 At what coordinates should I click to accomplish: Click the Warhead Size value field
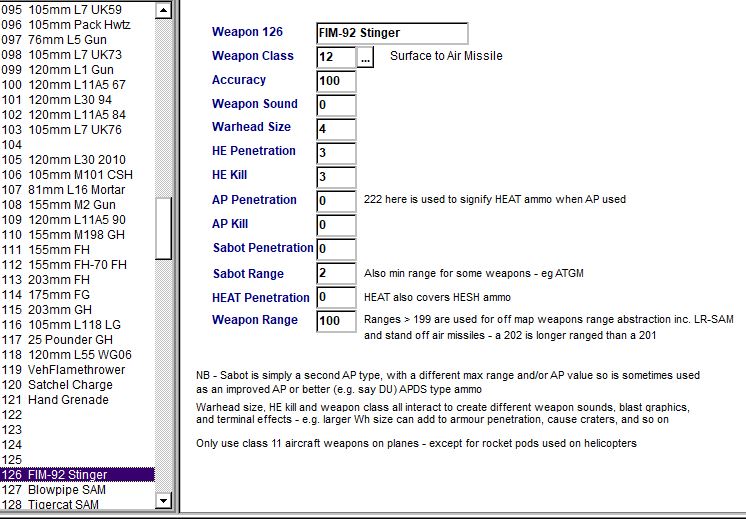click(336, 130)
